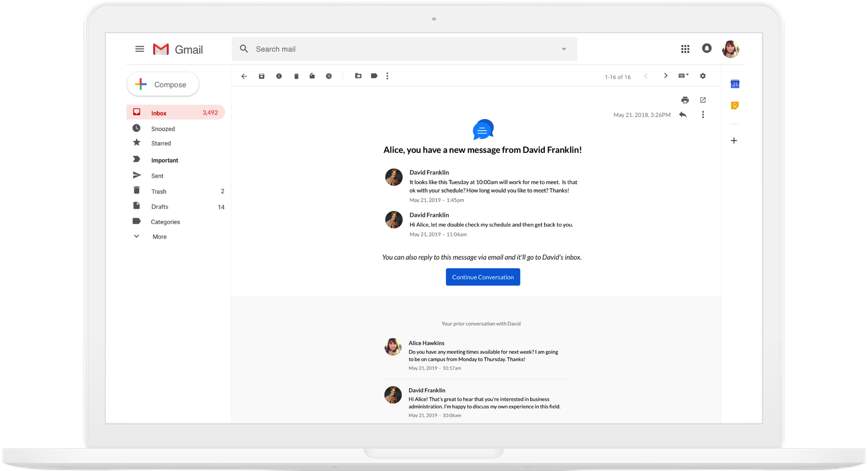868x471 pixels.
Task: Click the snooze clock toolbar icon
Action: click(x=329, y=76)
